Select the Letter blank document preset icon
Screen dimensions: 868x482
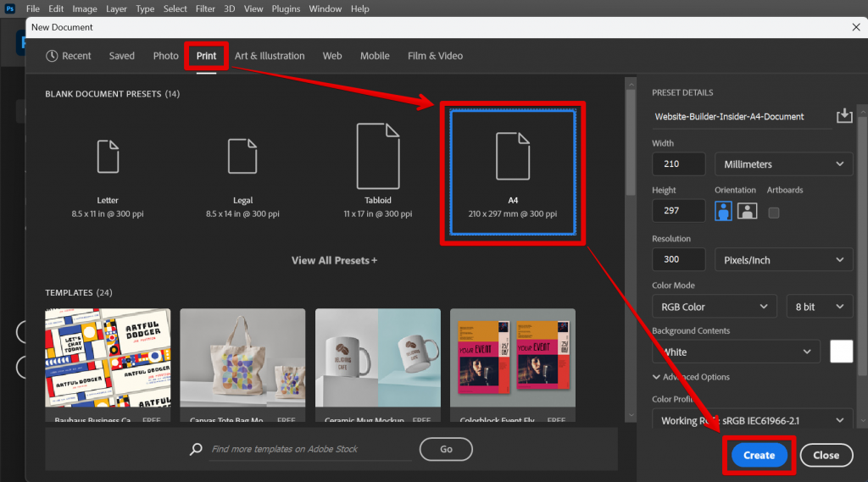tap(108, 157)
